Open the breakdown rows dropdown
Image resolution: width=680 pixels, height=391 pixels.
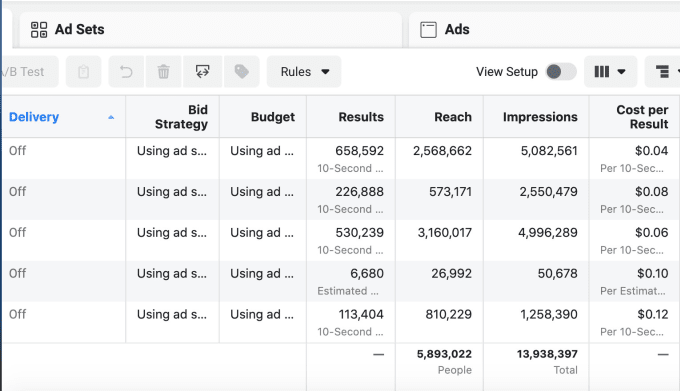(663, 72)
